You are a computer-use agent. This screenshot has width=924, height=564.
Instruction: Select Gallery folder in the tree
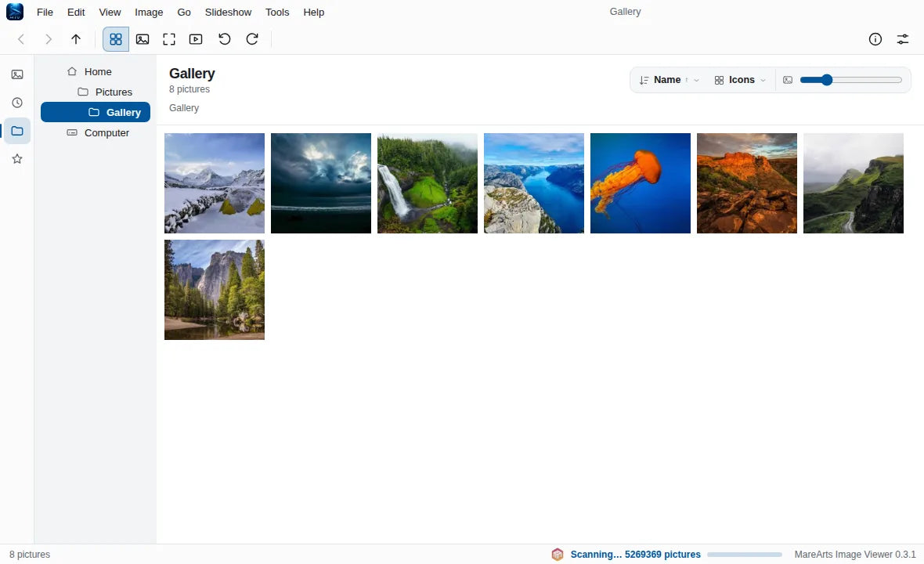coord(96,112)
